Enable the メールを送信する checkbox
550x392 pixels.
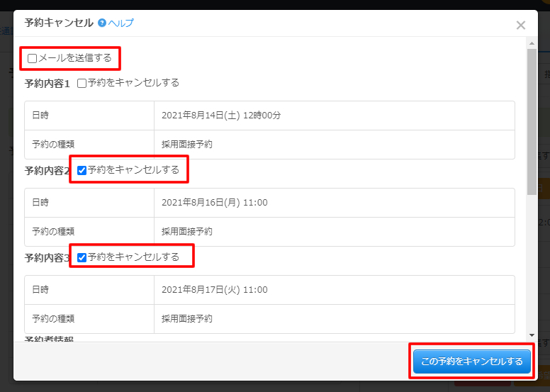tap(33, 58)
